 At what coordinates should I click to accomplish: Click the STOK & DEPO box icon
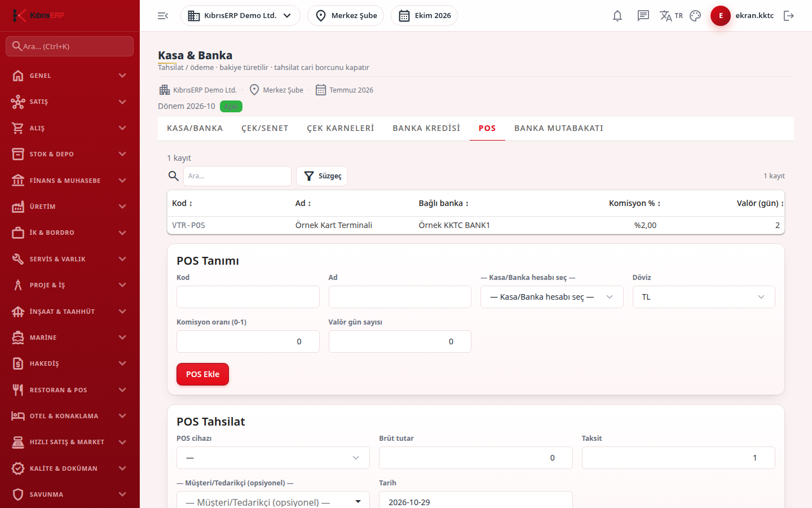[x=18, y=154]
